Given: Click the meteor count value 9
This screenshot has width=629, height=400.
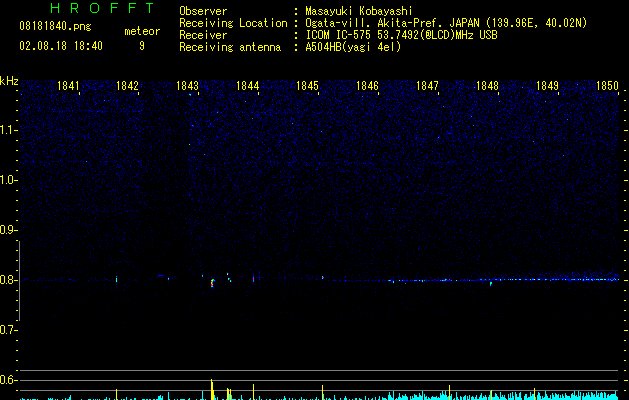Looking at the screenshot, I should click(x=142, y=46).
